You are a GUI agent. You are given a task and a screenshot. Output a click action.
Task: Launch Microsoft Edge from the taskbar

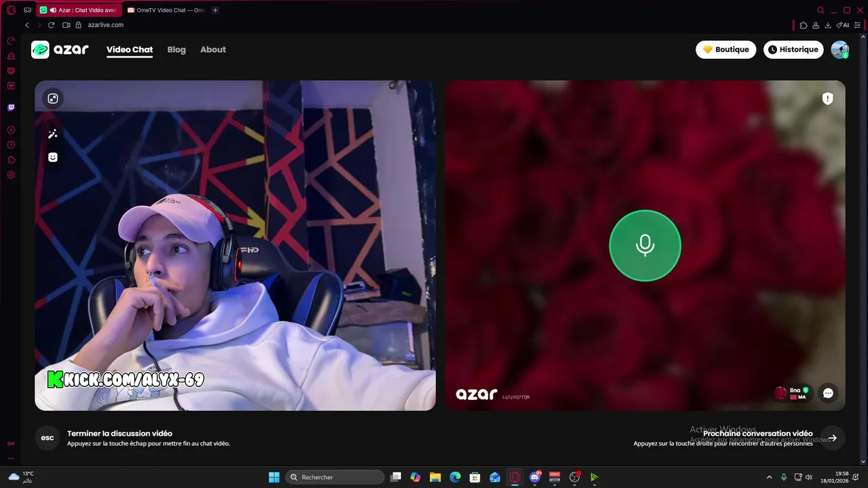(x=455, y=477)
